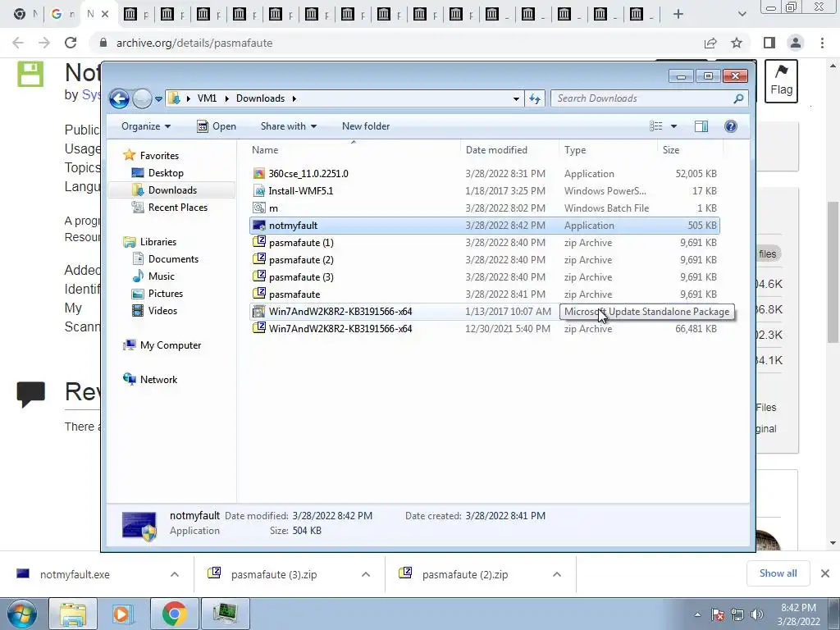Sort by Date modified column header
This screenshot has height=630, width=840.
tap(509, 150)
